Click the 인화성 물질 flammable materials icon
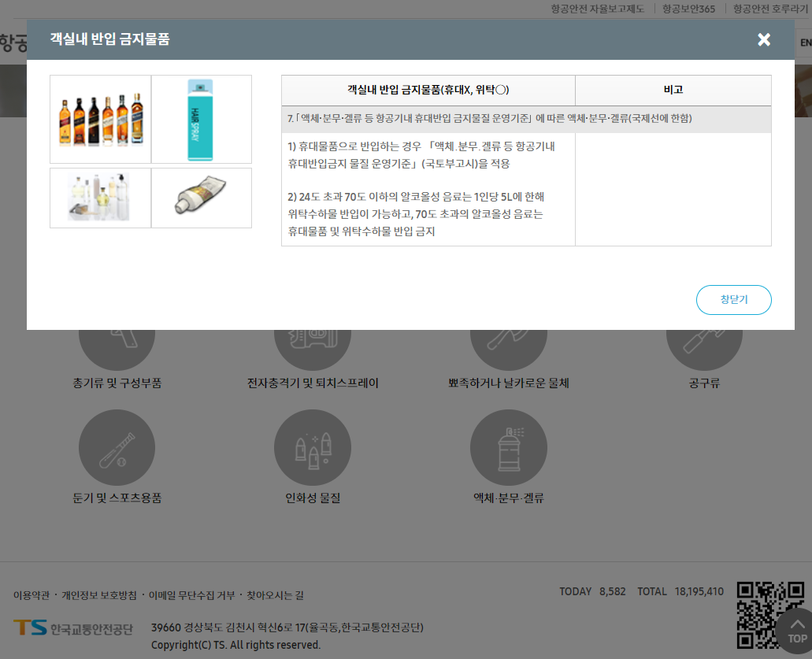 pyautogui.click(x=313, y=447)
